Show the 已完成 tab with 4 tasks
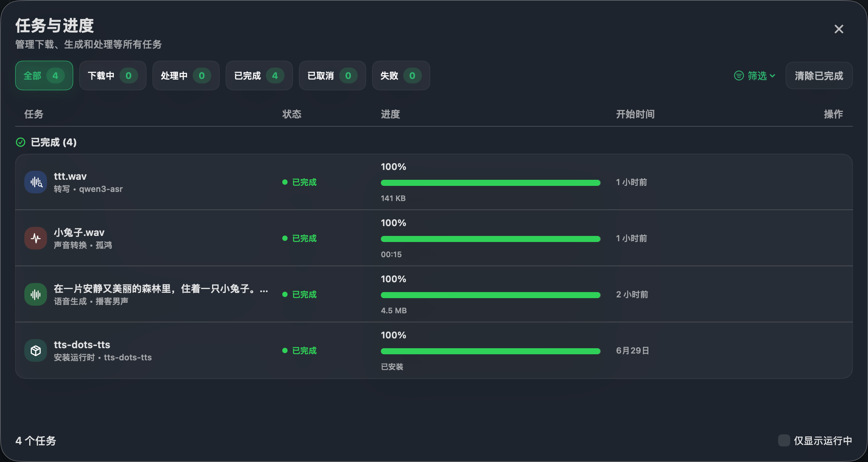This screenshot has width=868, height=462. pyautogui.click(x=259, y=75)
